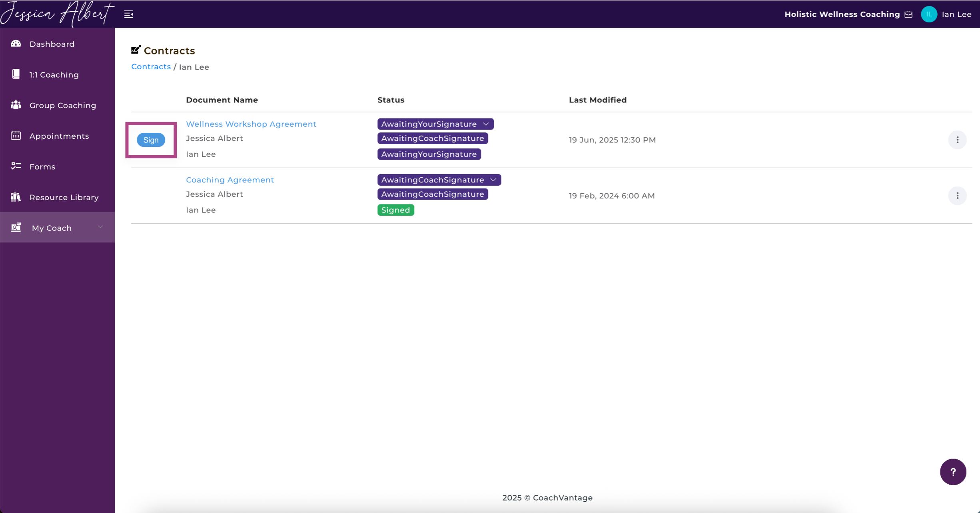Click the Status column header
The width and height of the screenshot is (980, 513).
point(391,100)
